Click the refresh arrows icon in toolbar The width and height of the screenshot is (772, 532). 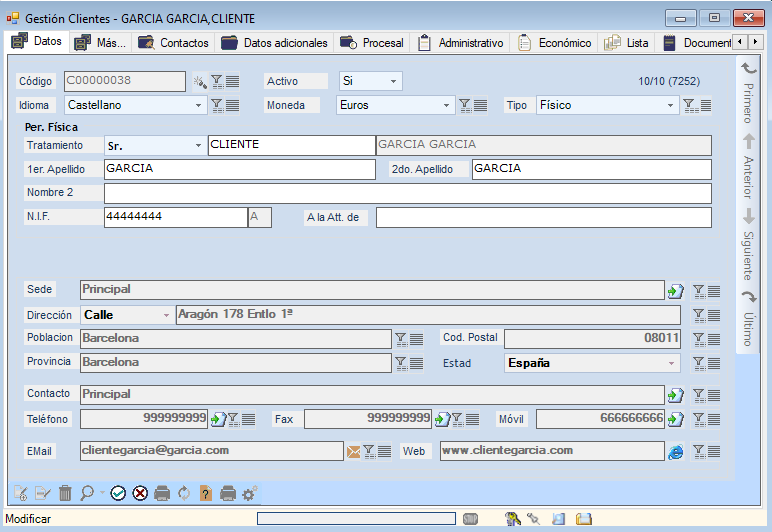(184, 493)
